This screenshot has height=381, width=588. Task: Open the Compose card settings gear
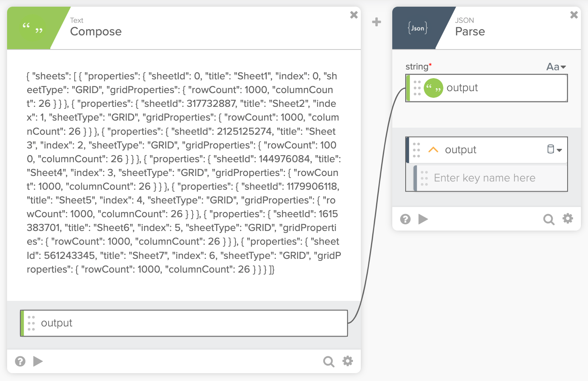pos(348,361)
